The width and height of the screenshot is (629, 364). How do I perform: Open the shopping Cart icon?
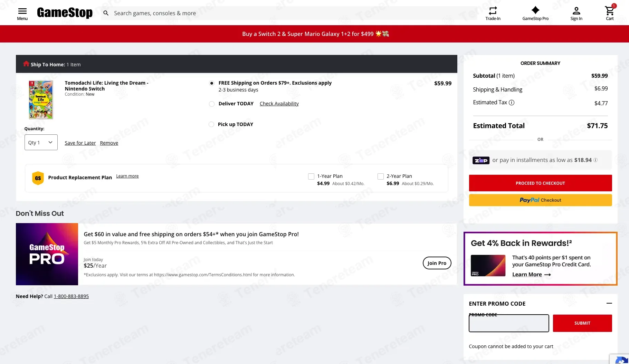[x=610, y=10]
